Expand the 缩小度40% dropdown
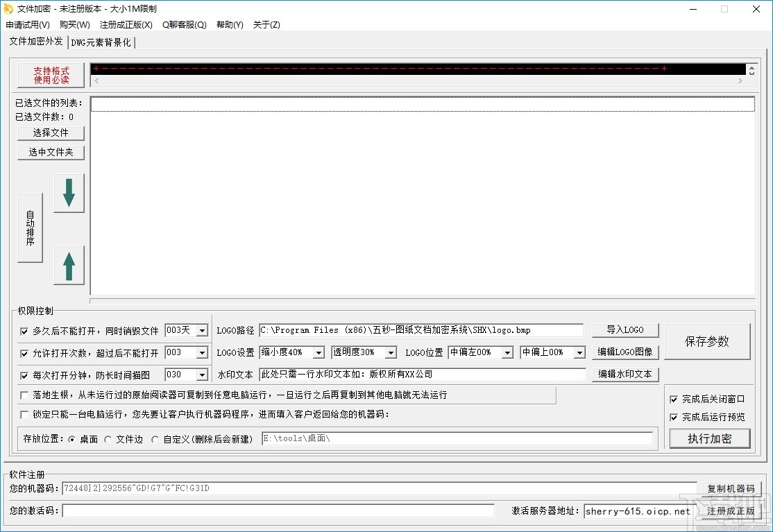 (319, 352)
